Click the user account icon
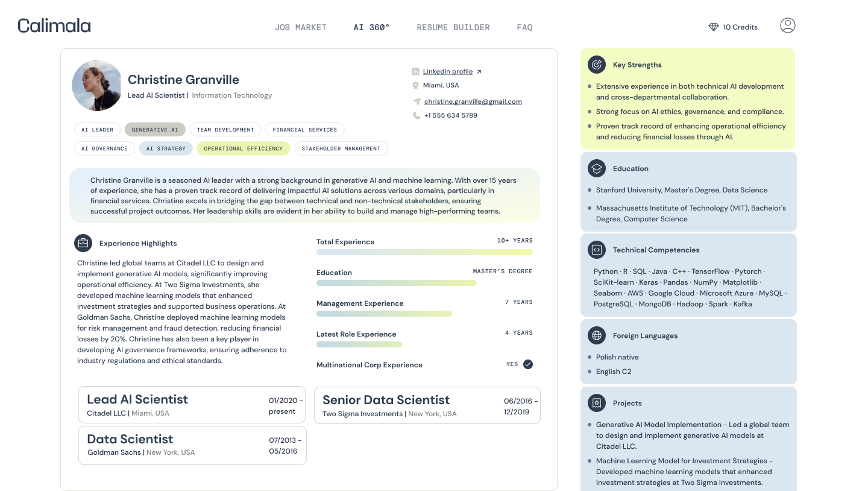Image resolution: width=868 pixels, height=491 pixels. [x=787, y=25]
